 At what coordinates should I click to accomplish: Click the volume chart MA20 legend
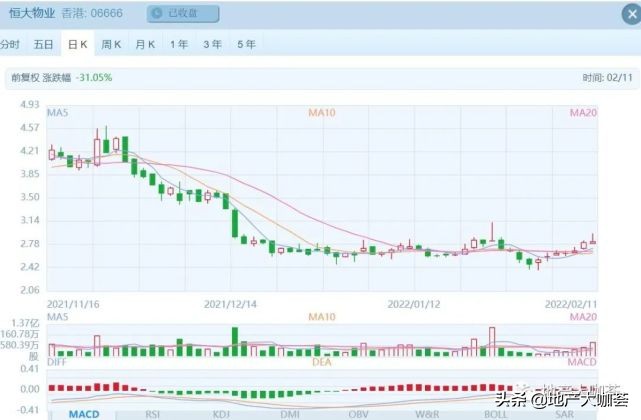[583, 317]
